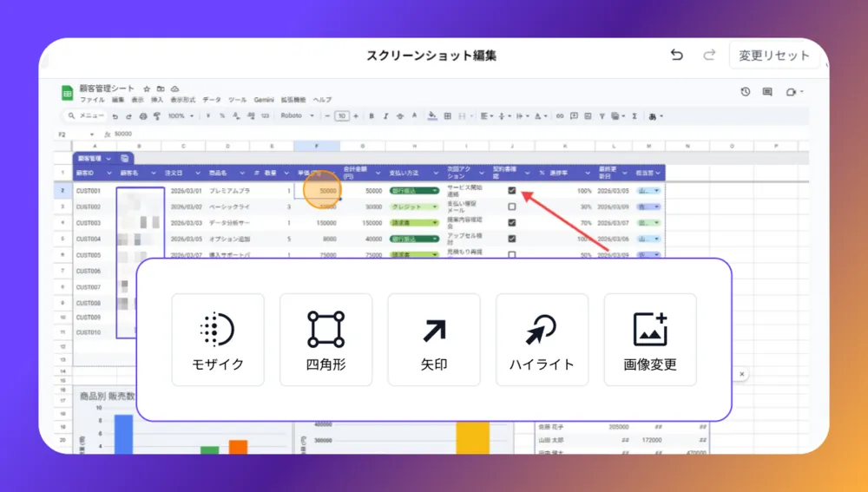Open the borders tool
The width and height of the screenshot is (868, 492).
447,116
